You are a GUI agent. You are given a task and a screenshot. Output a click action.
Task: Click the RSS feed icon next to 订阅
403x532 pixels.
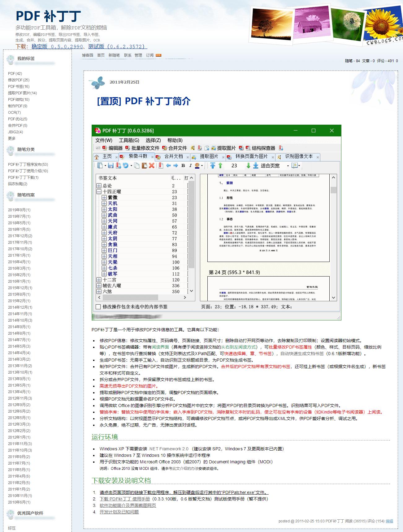[x=158, y=55]
